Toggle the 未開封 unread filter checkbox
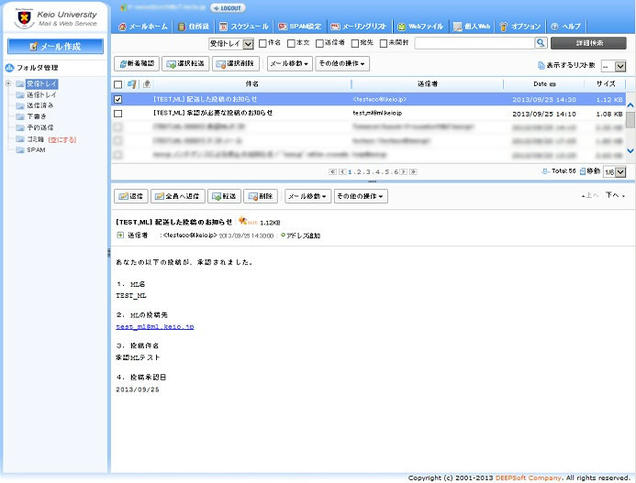Viewport: 636px width, 483px height. pos(375,44)
